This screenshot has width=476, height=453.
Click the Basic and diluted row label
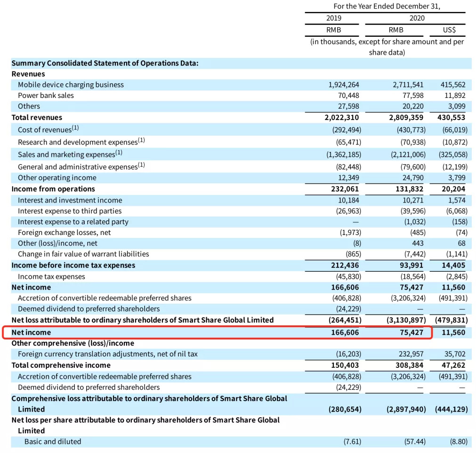pos(53,441)
